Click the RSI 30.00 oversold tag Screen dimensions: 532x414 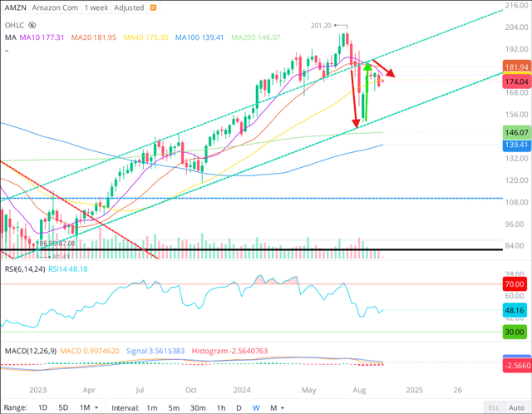515,332
